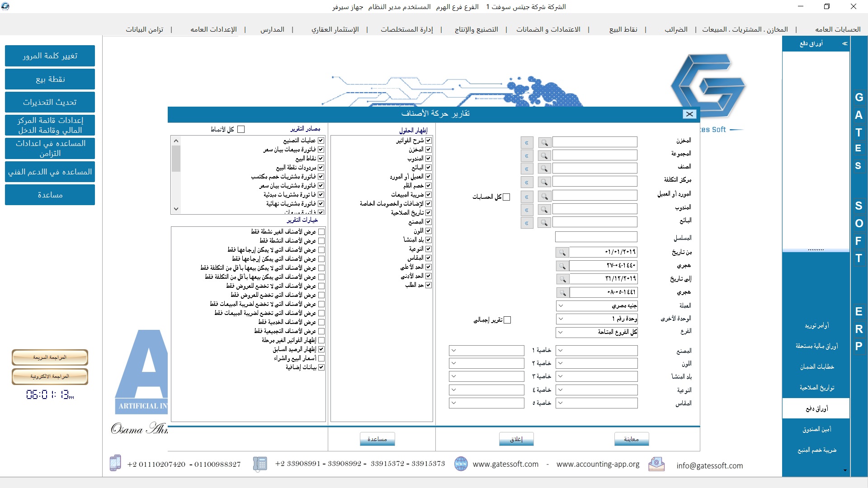This screenshot has width=868, height=488.
Task: Click the search magnifier beside مركز التكلفة field
Action: [545, 182]
